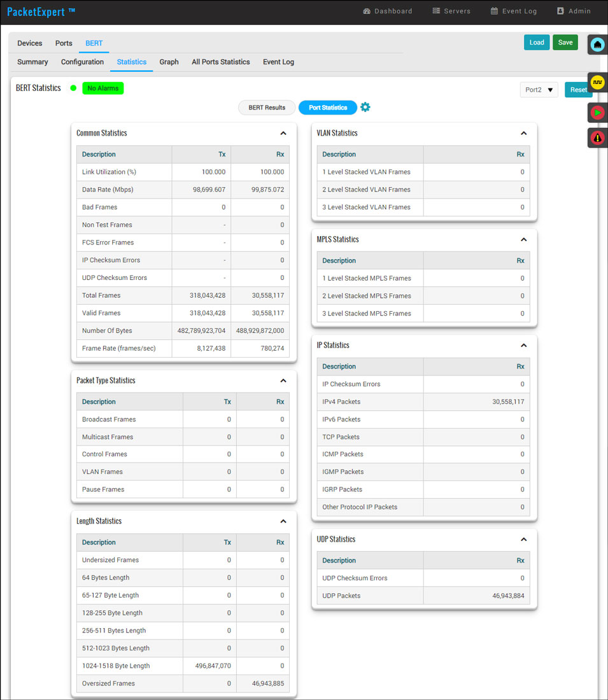Select the BERT tab

94,43
